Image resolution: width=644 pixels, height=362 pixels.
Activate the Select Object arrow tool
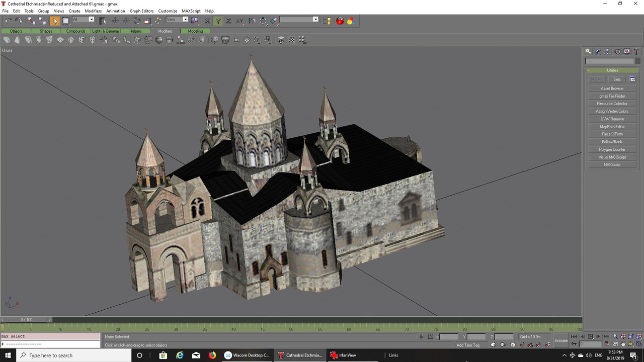pos(55,21)
